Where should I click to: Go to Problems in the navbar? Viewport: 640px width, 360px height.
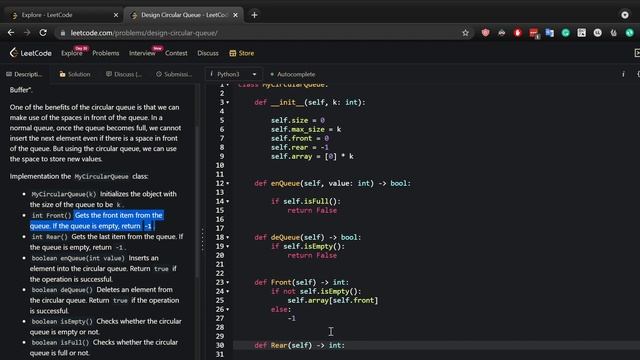click(106, 53)
